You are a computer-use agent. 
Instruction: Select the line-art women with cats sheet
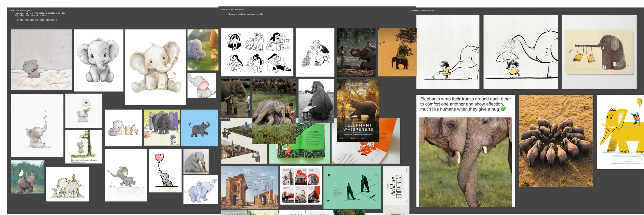point(257,52)
